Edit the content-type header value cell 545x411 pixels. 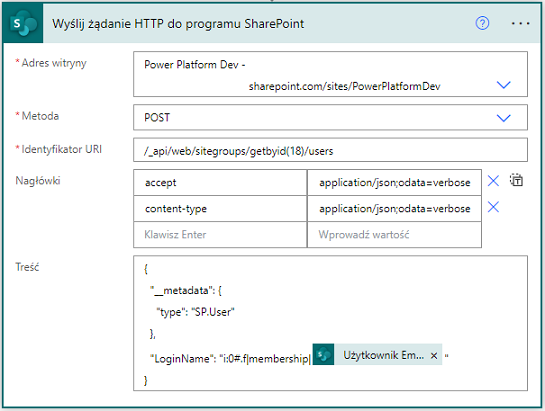(394, 209)
